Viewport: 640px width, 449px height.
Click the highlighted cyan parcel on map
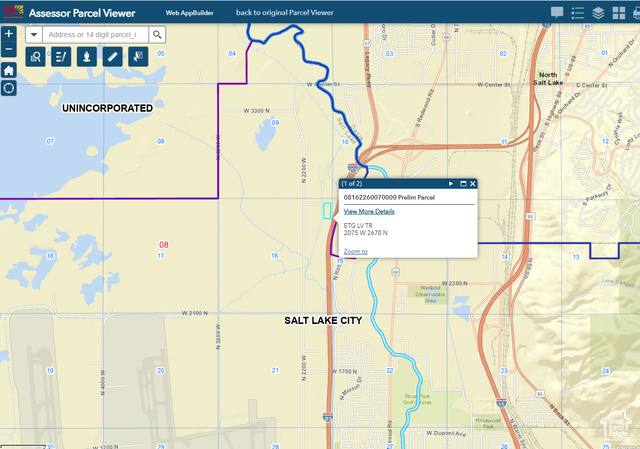[326, 210]
